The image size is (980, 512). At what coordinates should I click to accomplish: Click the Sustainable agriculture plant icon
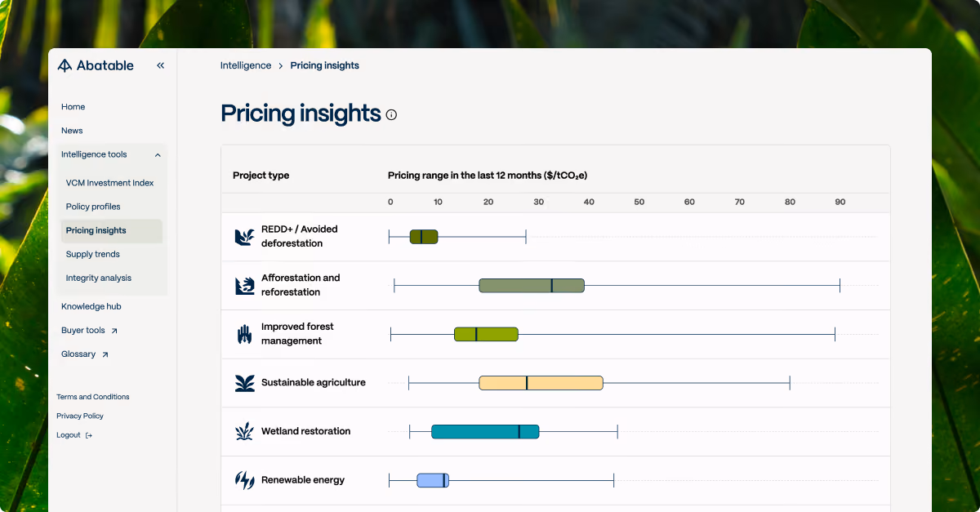tap(244, 383)
